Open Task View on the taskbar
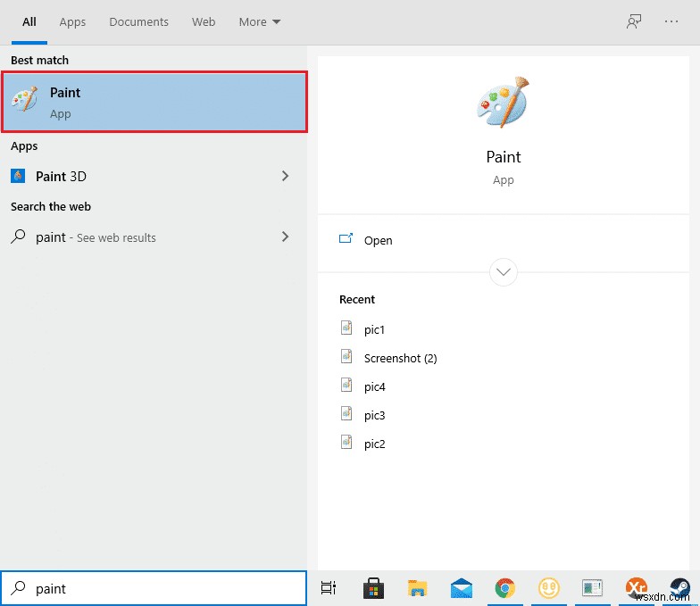The width and height of the screenshot is (700, 606). click(x=329, y=588)
